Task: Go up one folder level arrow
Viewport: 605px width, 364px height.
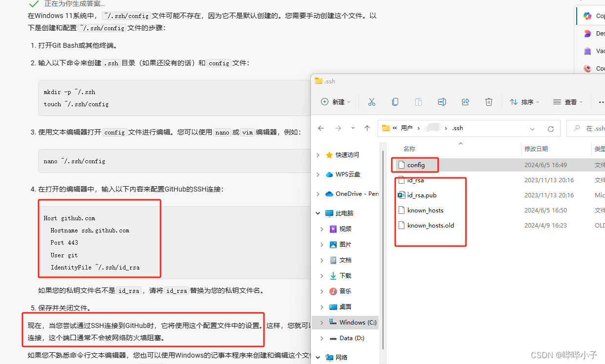Action: (x=367, y=128)
